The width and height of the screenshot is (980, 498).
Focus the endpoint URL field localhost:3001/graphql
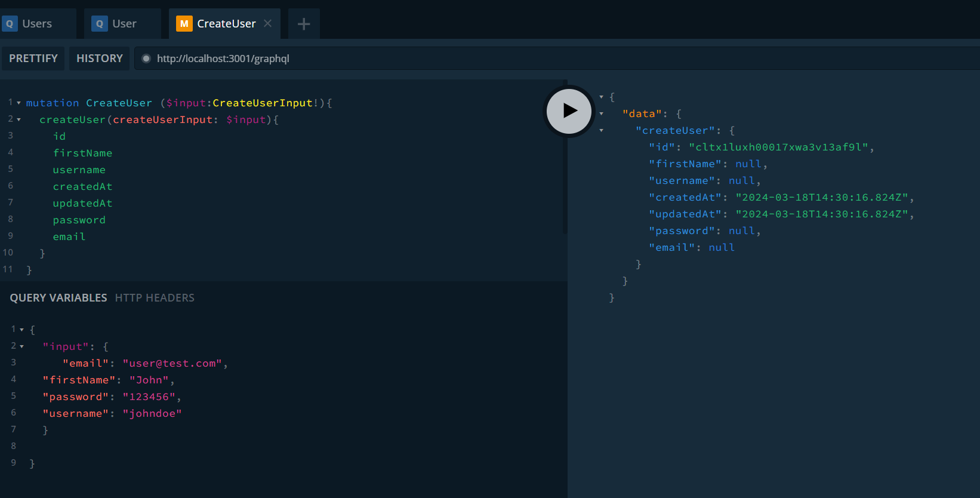click(x=557, y=59)
